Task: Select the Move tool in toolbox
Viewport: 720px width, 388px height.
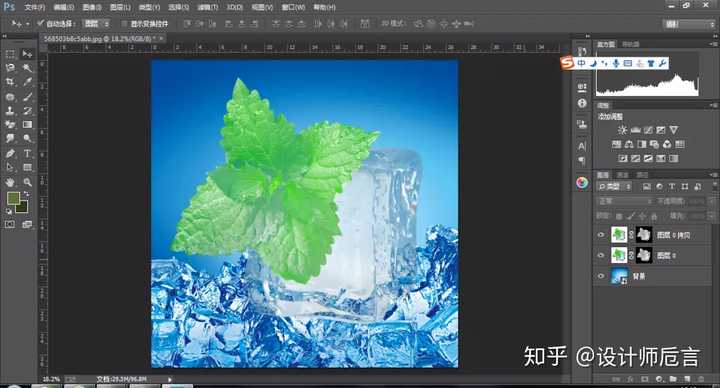Action: tap(27, 54)
